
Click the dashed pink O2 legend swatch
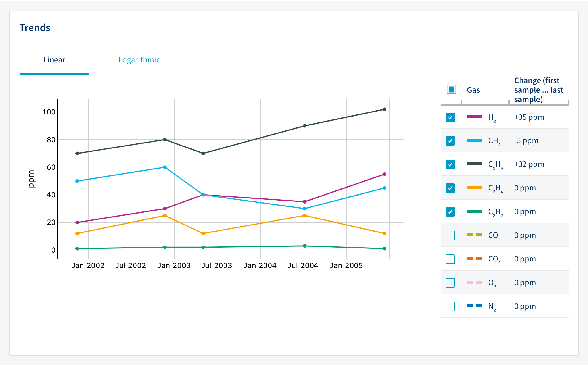[x=474, y=282]
